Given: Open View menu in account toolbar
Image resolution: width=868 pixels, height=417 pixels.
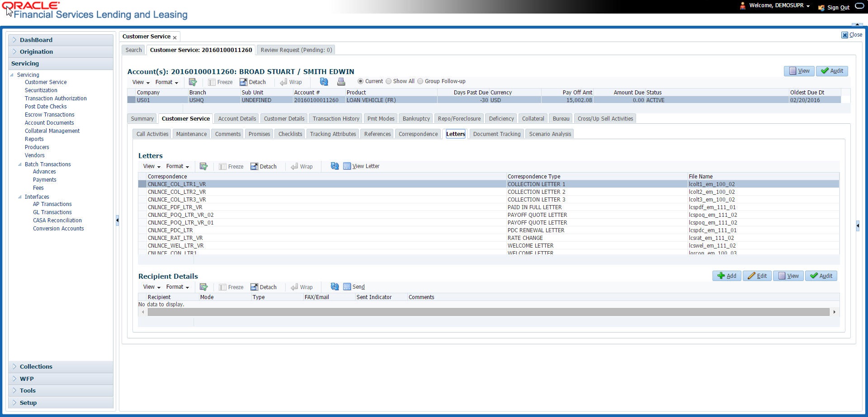Looking at the screenshot, I should [x=141, y=82].
